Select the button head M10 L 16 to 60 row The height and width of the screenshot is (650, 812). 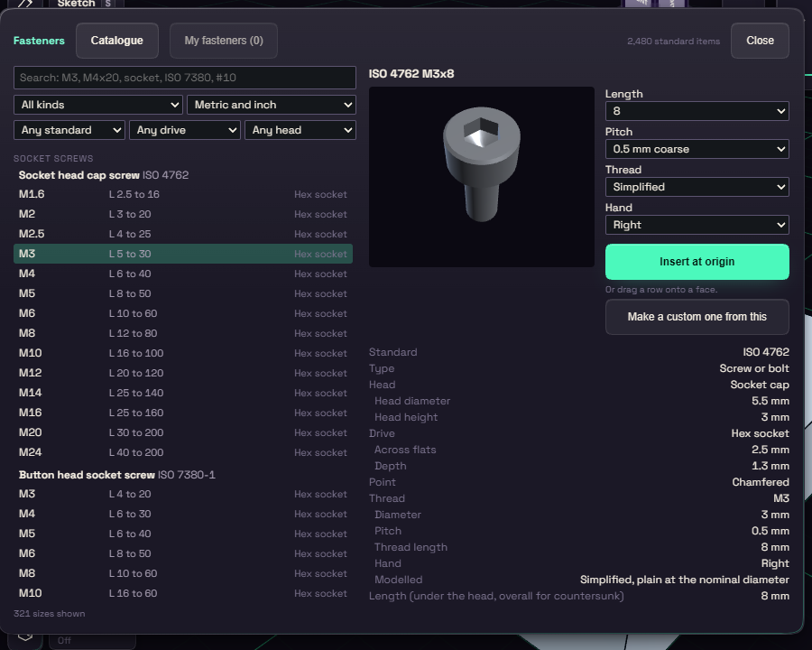pos(183,593)
